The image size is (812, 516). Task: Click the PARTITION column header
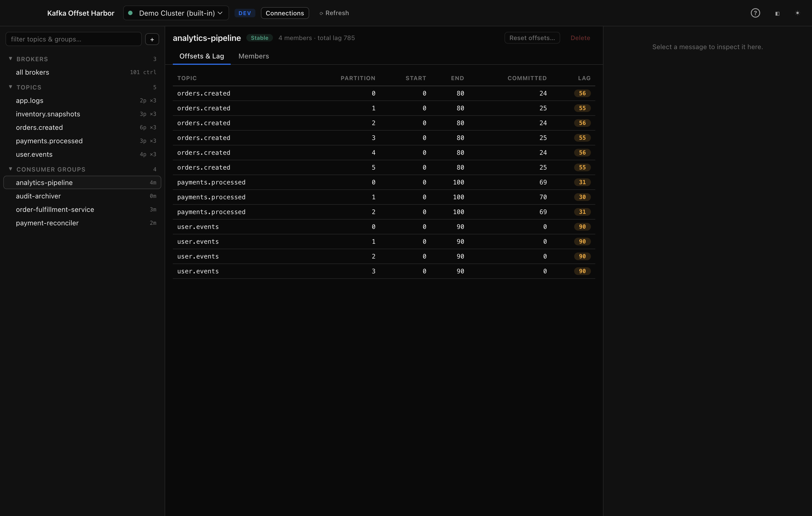(x=358, y=78)
